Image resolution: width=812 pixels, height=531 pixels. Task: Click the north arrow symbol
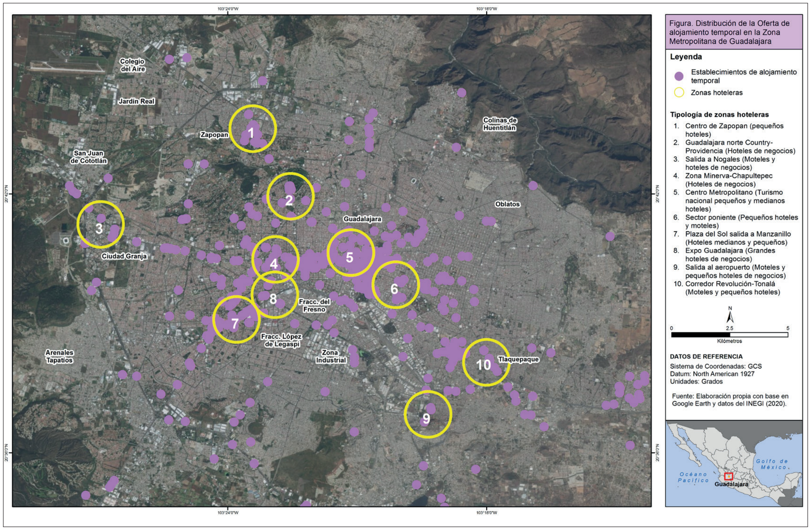coord(730,316)
